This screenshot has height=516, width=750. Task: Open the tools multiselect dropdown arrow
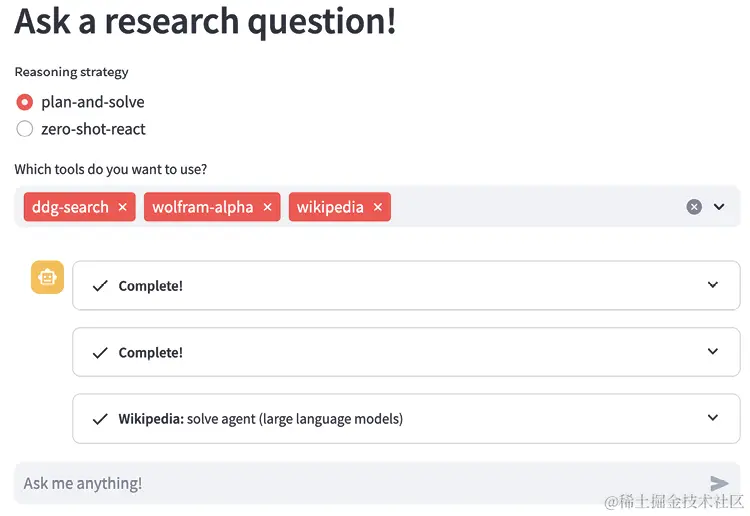(x=719, y=207)
